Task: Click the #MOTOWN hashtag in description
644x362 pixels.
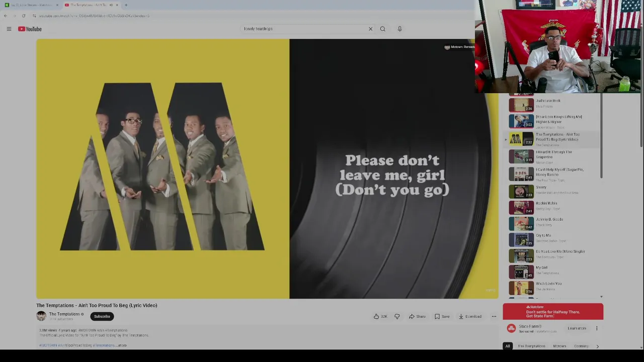Action: (48, 345)
